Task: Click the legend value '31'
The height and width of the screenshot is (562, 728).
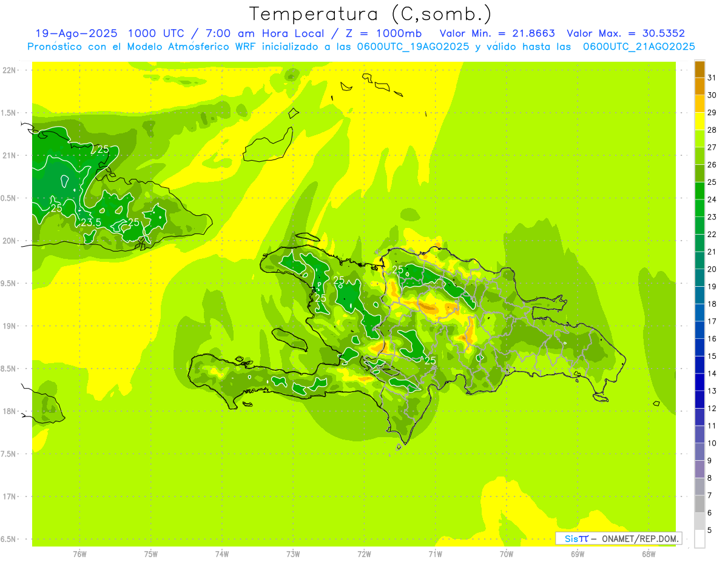Action: click(x=712, y=78)
